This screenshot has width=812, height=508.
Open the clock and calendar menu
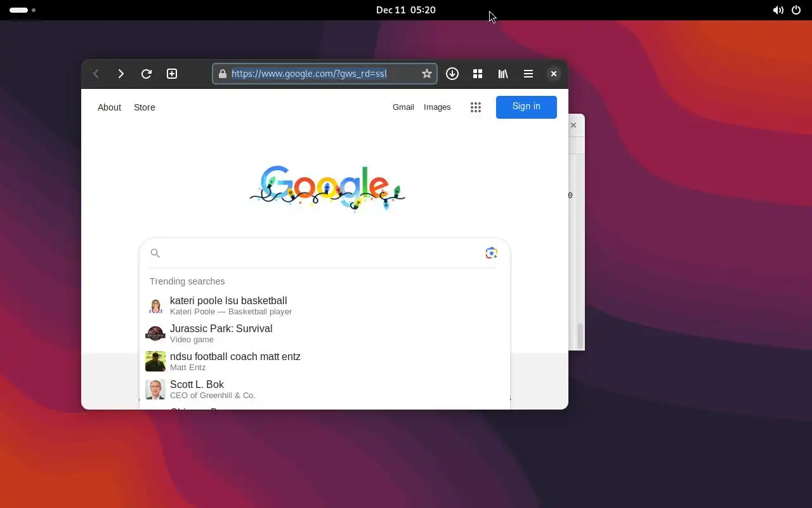pos(406,10)
